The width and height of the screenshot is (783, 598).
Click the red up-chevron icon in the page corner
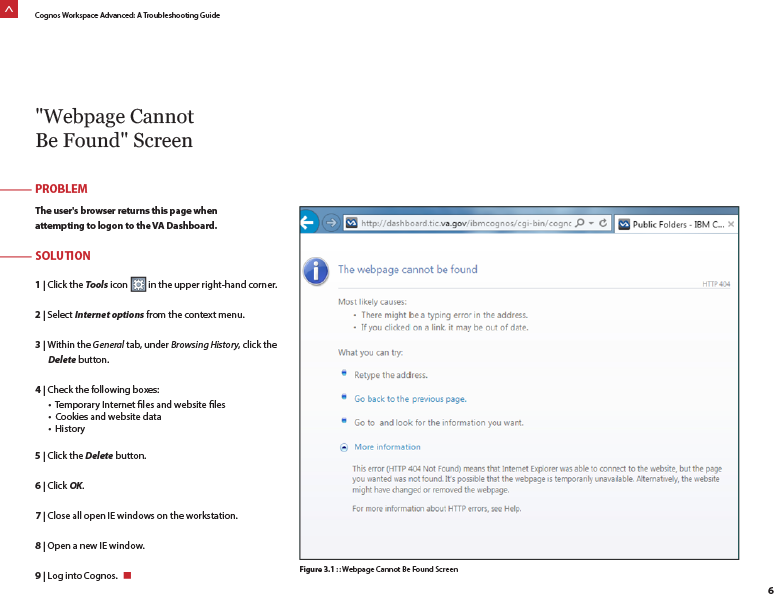coord(8,9)
